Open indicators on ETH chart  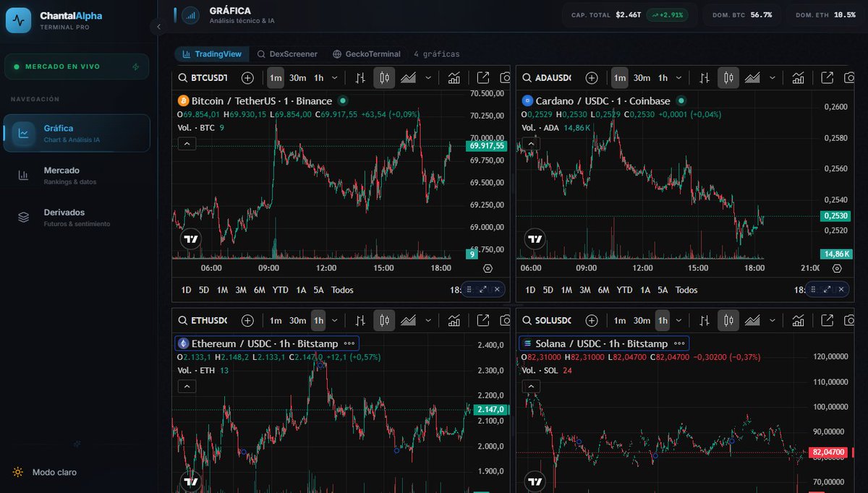click(454, 320)
